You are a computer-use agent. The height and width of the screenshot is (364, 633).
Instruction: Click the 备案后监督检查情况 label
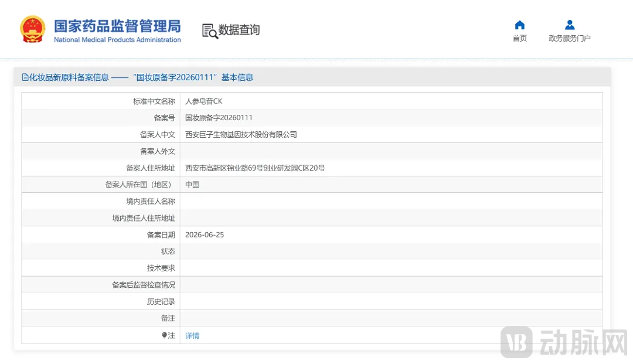tap(144, 285)
